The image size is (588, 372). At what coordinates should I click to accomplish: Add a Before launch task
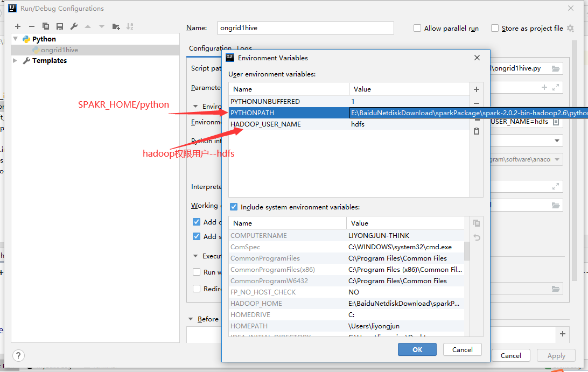click(x=563, y=334)
